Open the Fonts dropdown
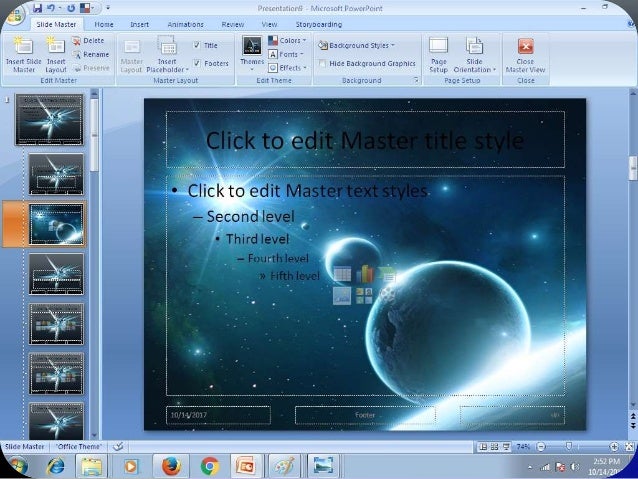This screenshot has height=479, width=638. click(x=286, y=54)
